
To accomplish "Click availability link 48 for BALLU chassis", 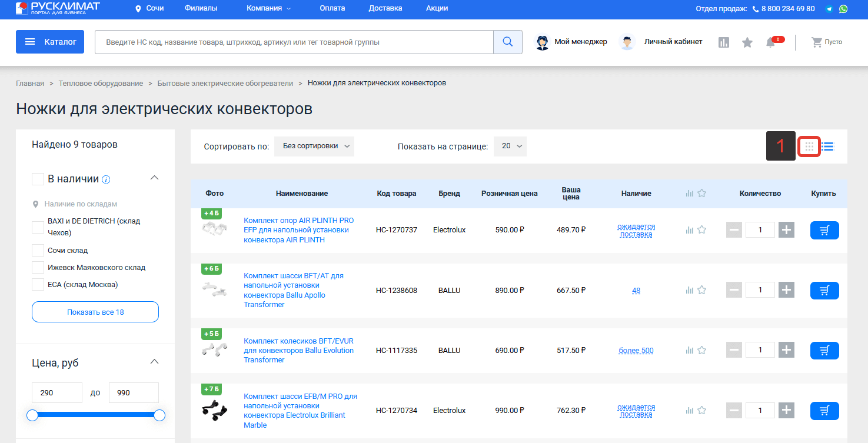I will coord(636,291).
